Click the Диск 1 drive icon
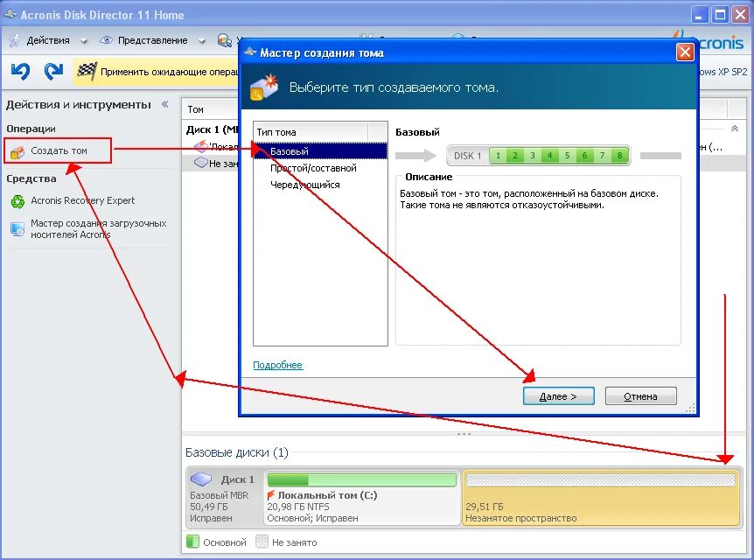This screenshot has width=754, height=560. tap(201, 479)
